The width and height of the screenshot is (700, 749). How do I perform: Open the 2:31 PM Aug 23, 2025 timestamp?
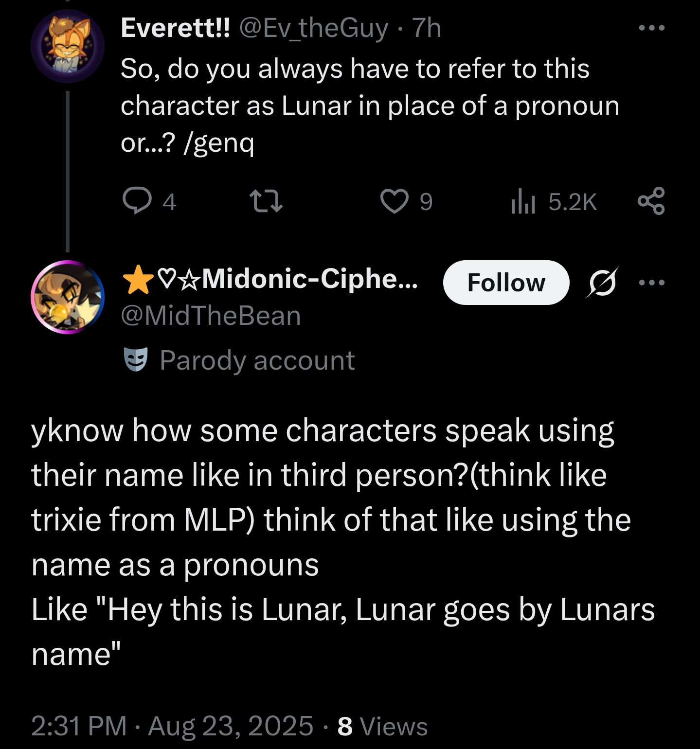(x=172, y=726)
